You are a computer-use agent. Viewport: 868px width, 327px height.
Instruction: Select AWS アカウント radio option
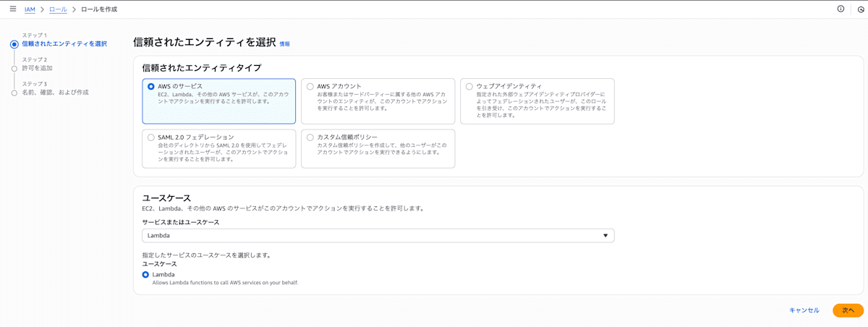[310, 86]
